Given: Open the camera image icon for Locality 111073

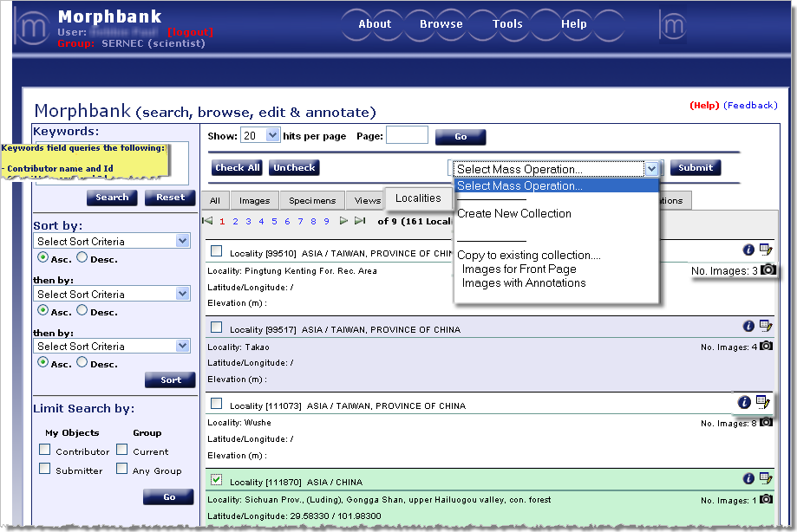Looking at the screenshot, I should click(766, 424).
